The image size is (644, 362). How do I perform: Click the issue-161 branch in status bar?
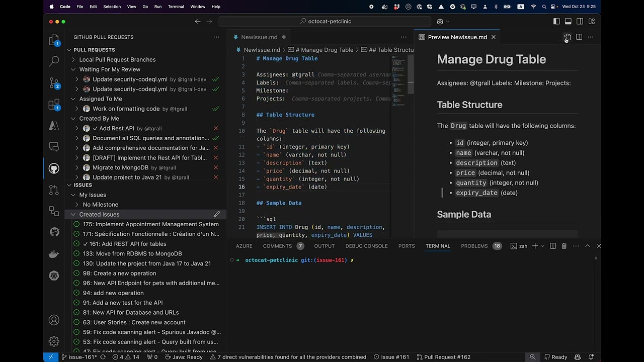[x=78, y=357]
